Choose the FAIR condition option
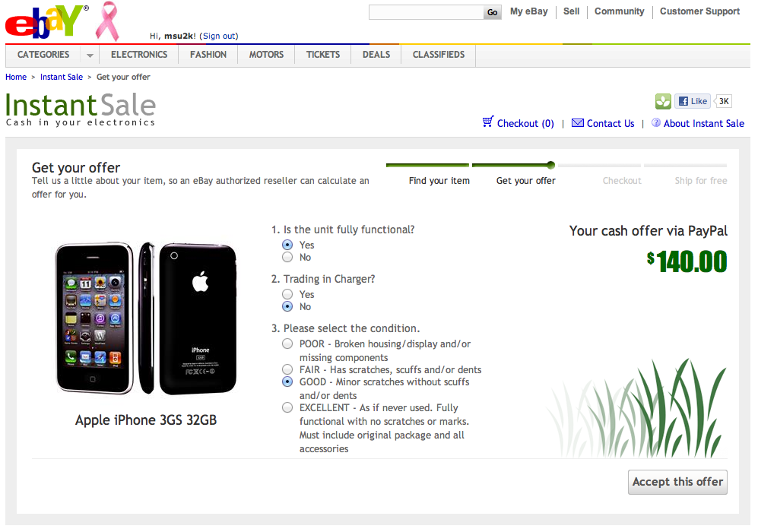Image resolution: width=758 pixels, height=532 pixels. 287,369
